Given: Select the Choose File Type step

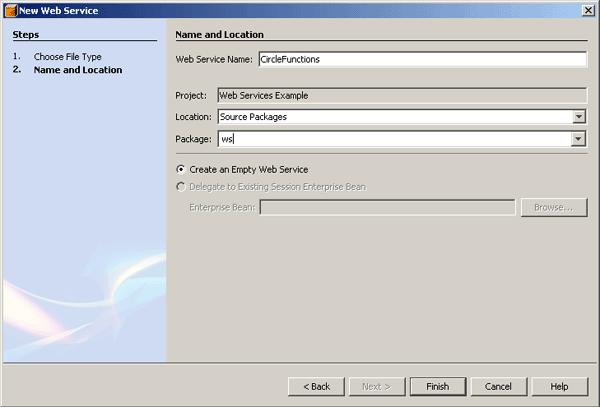Looking at the screenshot, I should pos(67,57).
